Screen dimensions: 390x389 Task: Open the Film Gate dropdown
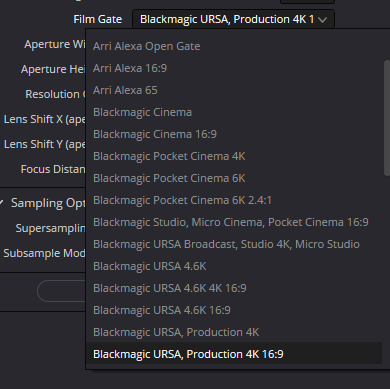(233, 19)
